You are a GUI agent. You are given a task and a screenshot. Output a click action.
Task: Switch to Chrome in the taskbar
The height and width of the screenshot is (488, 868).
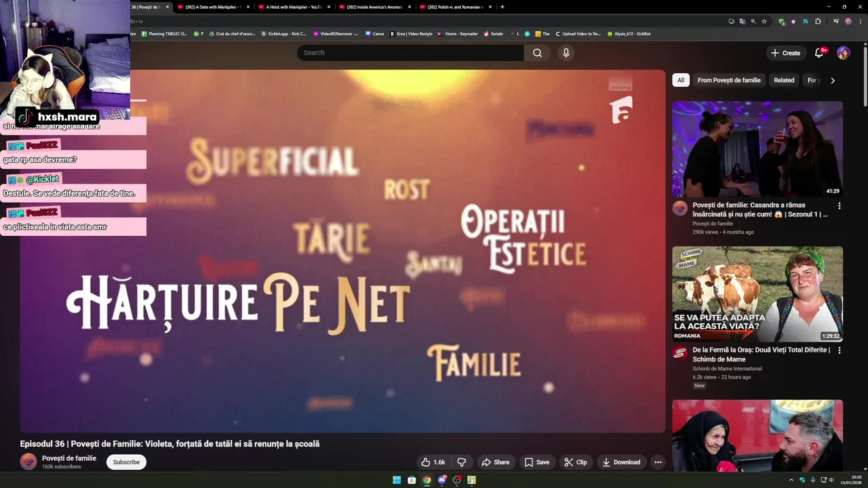[x=427, y=480]
